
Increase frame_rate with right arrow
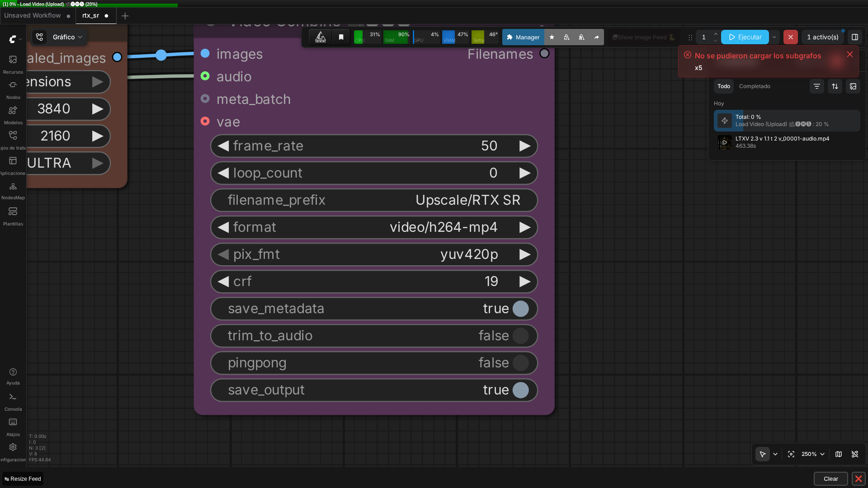[x=525, y=146]
